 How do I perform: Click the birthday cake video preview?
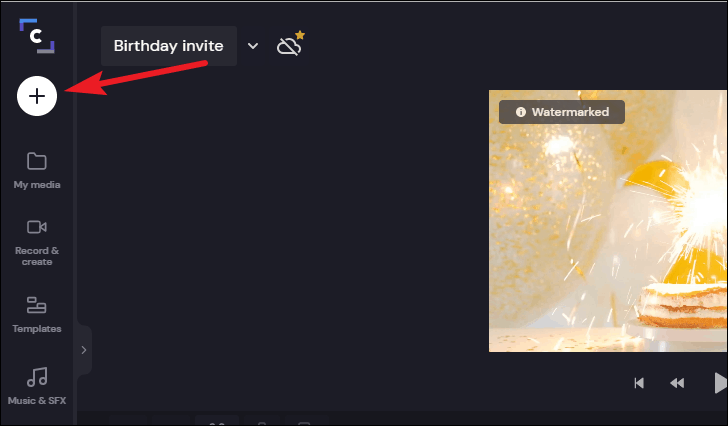click(x=608, y=221)
